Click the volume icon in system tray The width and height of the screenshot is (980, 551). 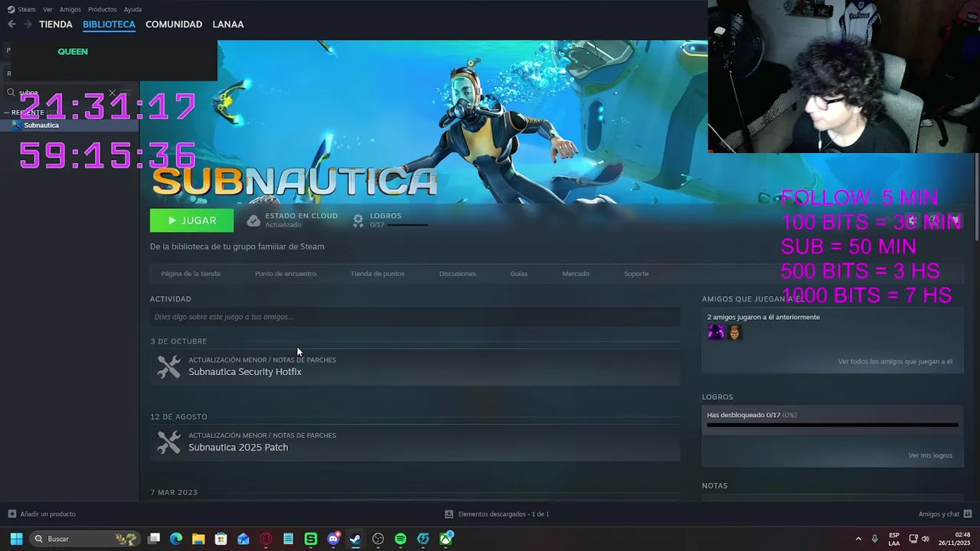pos(925,539)
